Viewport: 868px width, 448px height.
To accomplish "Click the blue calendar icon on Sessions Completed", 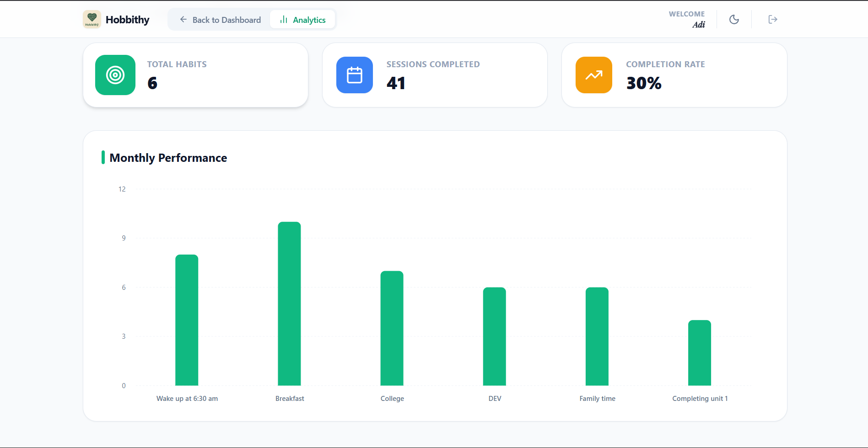I will click(355, 75).
